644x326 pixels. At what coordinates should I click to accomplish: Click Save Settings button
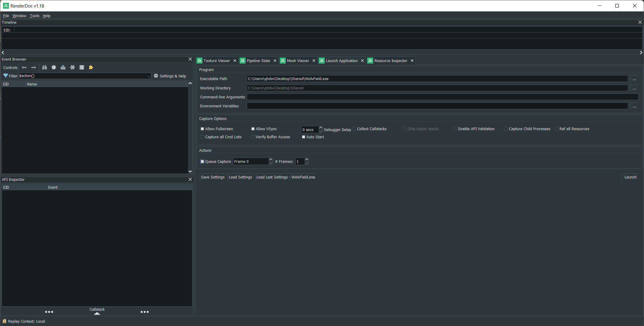pos(212,177)
